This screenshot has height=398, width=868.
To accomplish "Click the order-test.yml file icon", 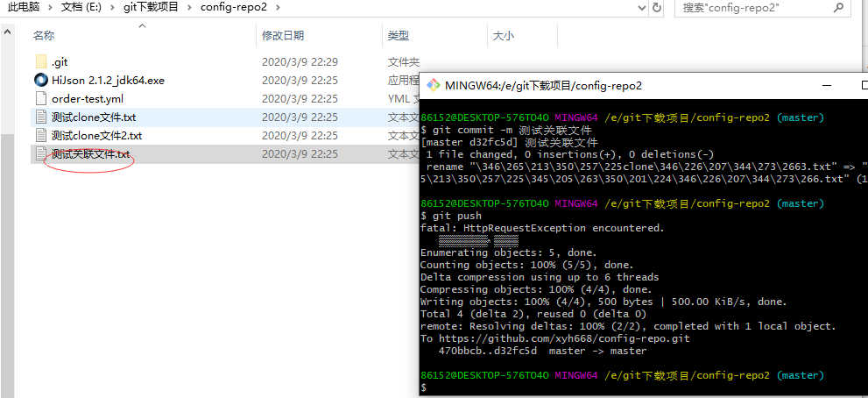I will point(41,99).
